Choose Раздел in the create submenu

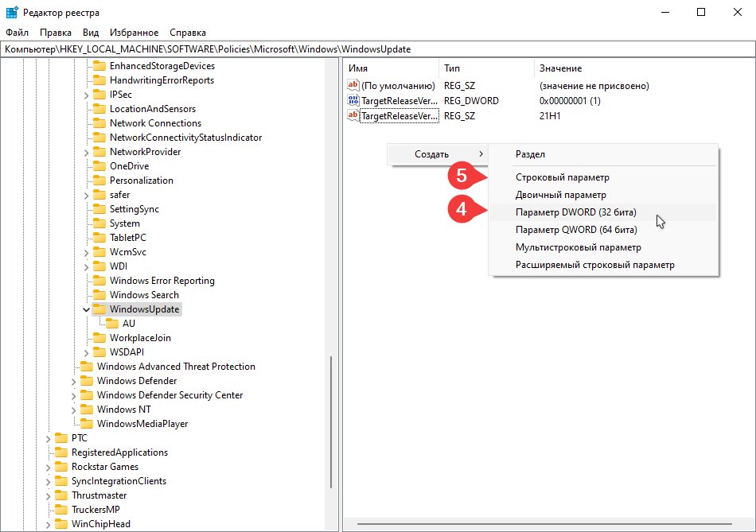[603, 154]
